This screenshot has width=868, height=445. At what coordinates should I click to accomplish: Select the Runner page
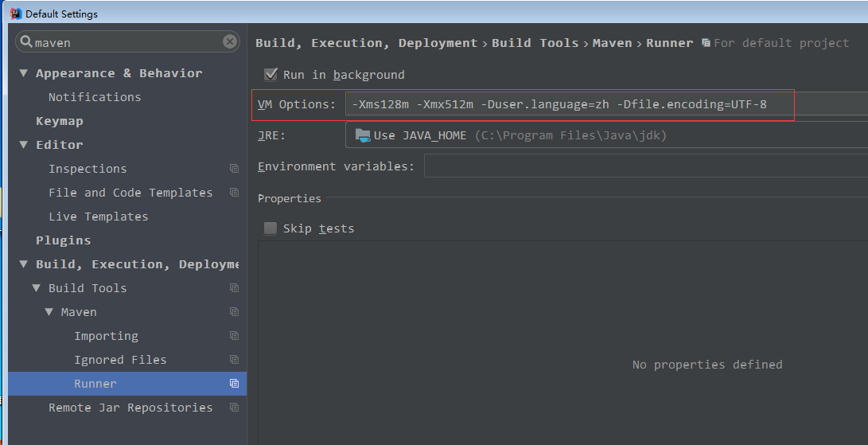pyautogui.click(x=95, y=384)
